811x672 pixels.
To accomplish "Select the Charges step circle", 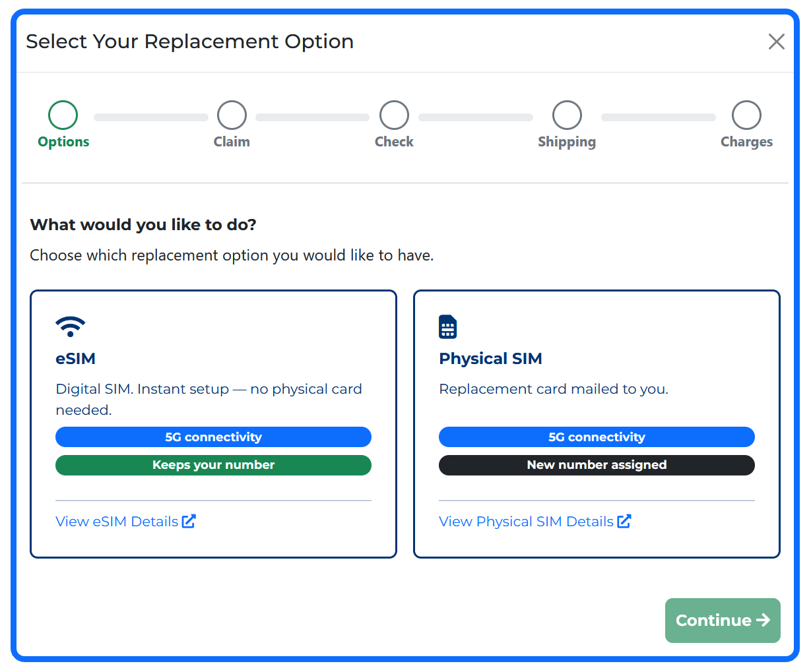I will [746, 115].
